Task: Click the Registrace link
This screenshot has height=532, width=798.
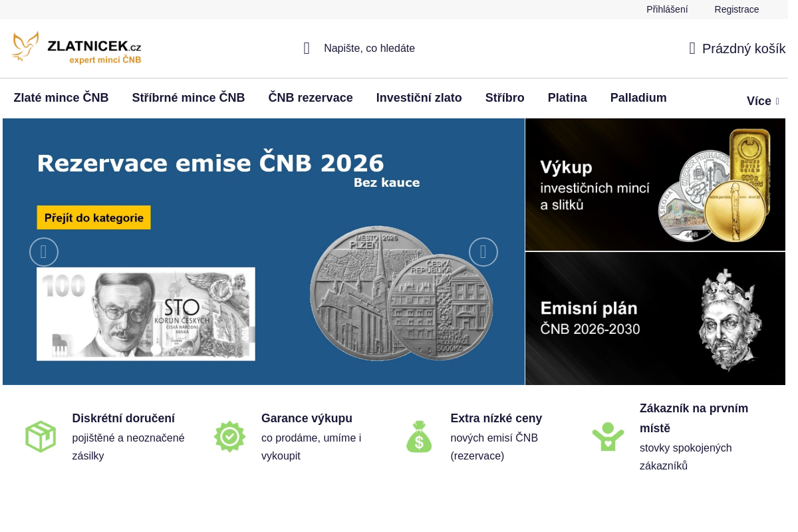Action: pyautogui.click(x=736, y=9)
